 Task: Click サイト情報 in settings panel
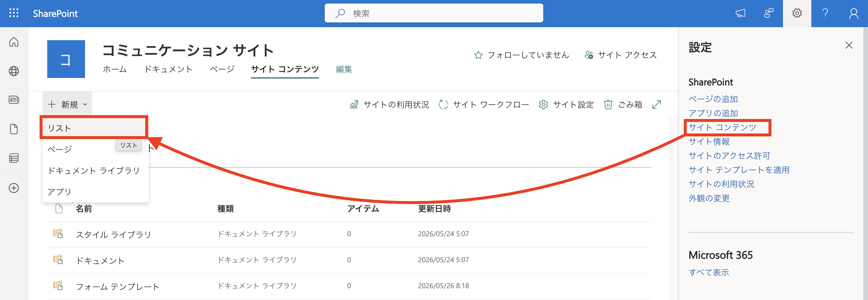tap(709, 141)
